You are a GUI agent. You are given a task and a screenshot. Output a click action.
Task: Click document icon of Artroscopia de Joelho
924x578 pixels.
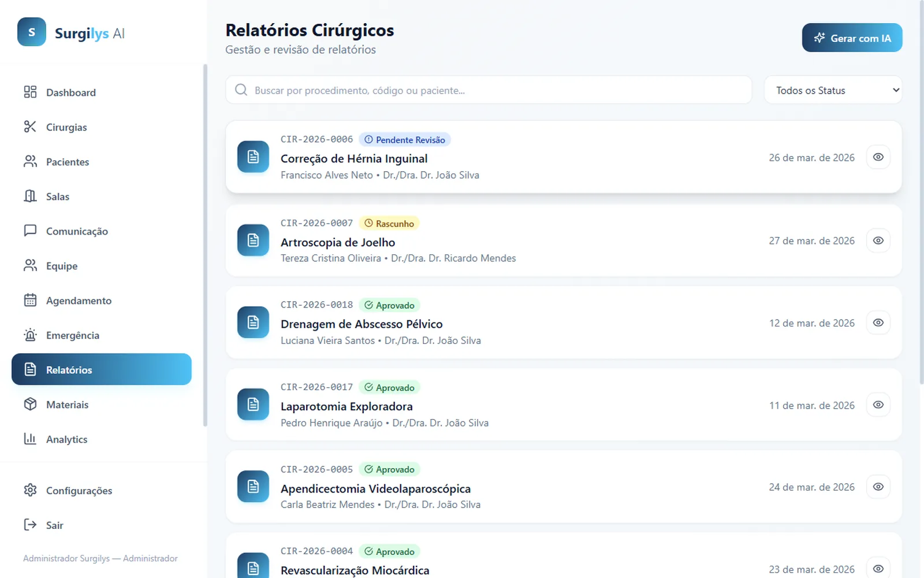[253, 240]
